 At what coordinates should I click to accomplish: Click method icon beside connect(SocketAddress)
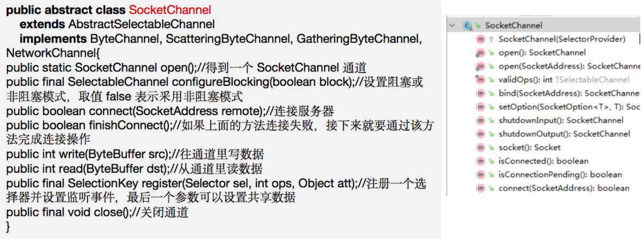coord(481,188)
